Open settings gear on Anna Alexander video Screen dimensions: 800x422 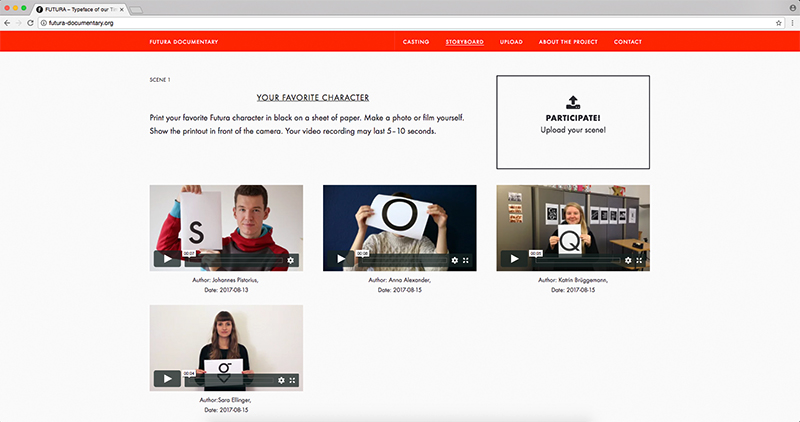tap(455, 260)
